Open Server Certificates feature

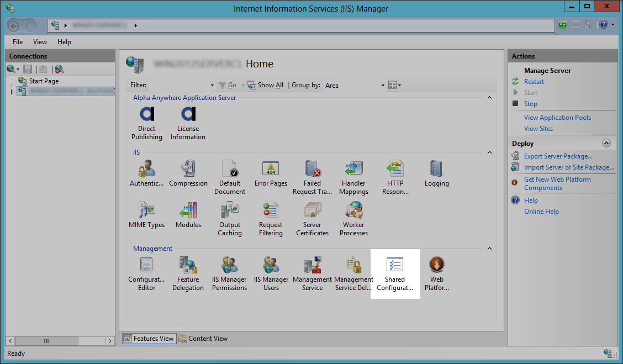point(312,219)
